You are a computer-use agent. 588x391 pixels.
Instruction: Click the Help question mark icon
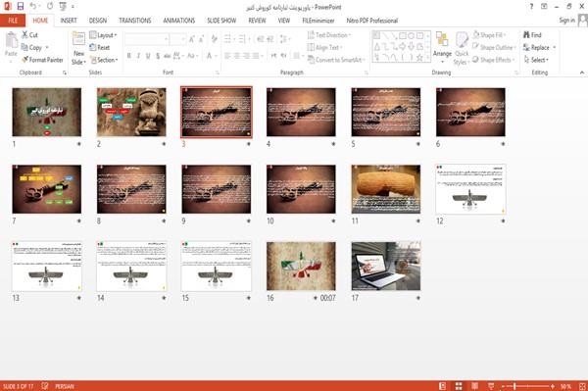pyautogui.click(x=531, y=7)
